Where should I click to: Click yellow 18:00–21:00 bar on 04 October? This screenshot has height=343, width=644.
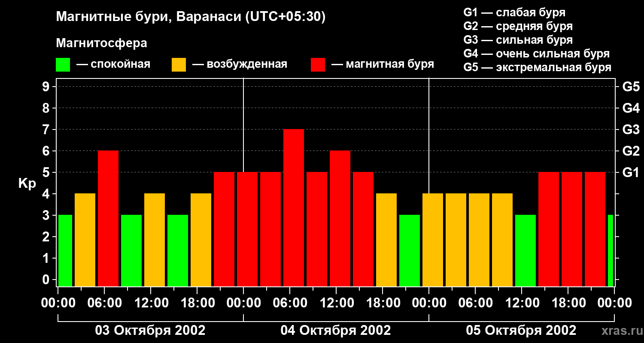click(x=386, y=240)
